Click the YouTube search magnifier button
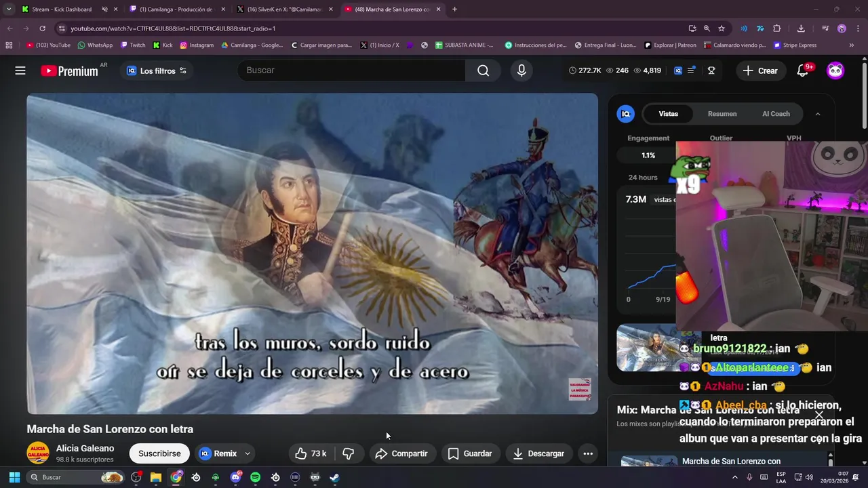868x488 pixels. click(483, 70)
